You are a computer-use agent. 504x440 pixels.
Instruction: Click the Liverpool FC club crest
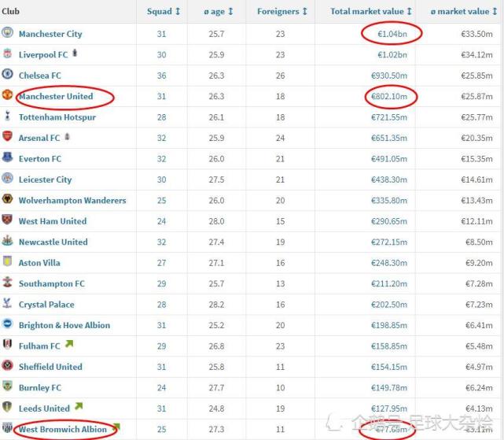click(7, 53)
